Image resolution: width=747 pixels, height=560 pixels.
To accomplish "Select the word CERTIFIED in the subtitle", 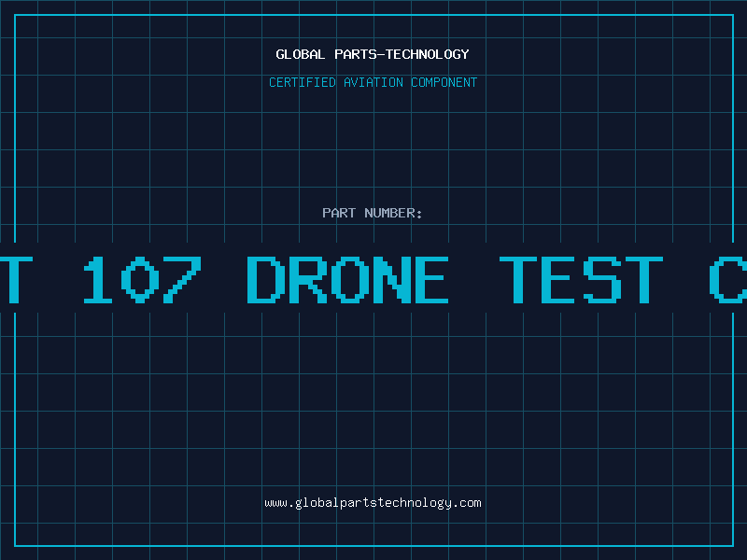I will click(x=303, y=82).
